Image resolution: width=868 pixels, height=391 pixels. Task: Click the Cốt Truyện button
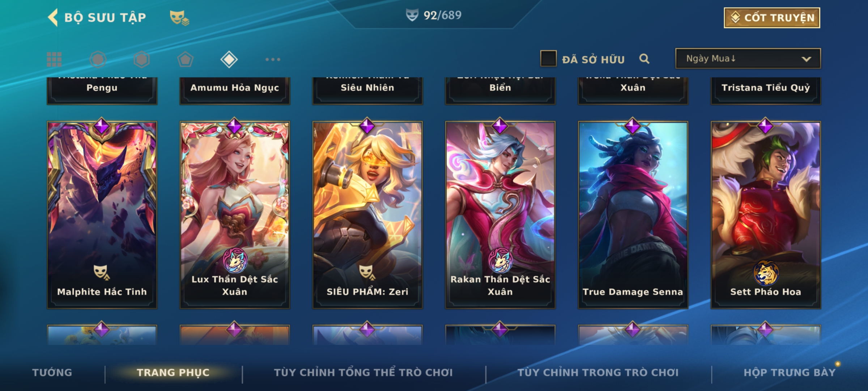click(772, 18)
